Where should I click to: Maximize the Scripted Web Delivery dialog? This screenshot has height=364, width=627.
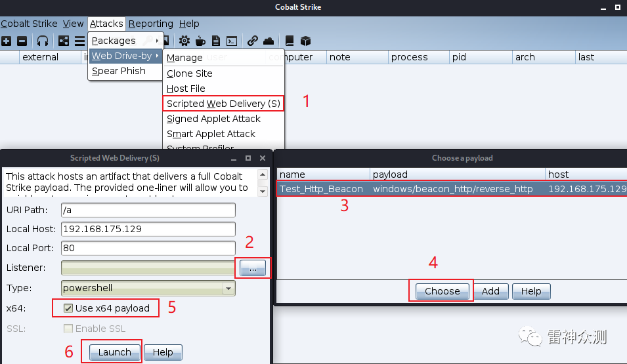[x=248, y=158]
